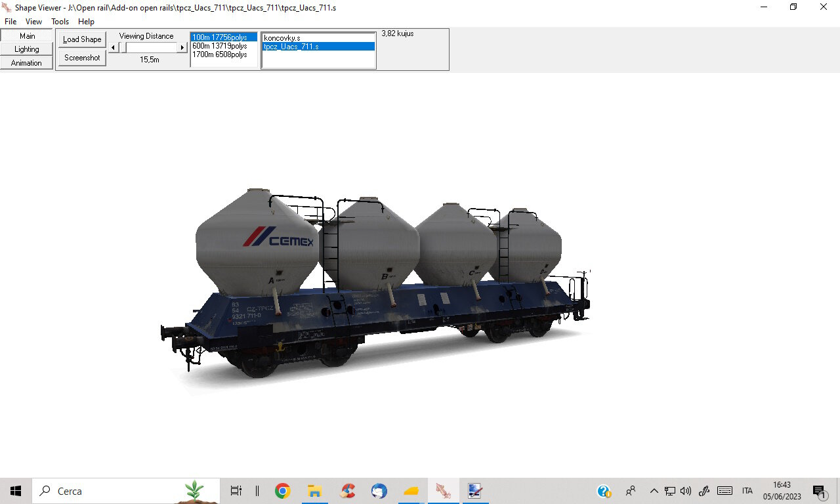Switch to the Lighting tab
The width and height of the screenshot is (840, 504).
[27, 49]
